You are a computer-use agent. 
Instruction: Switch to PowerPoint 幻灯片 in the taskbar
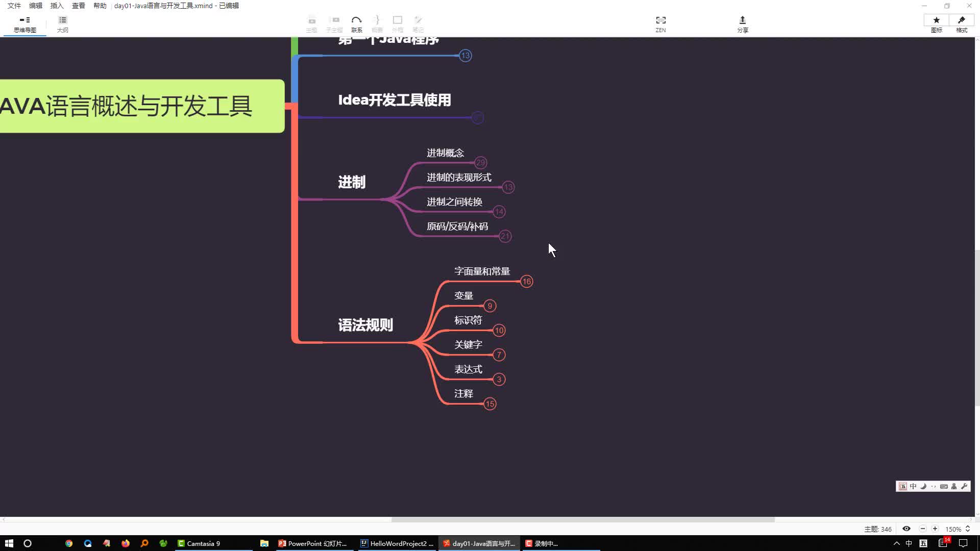[314, 543]
